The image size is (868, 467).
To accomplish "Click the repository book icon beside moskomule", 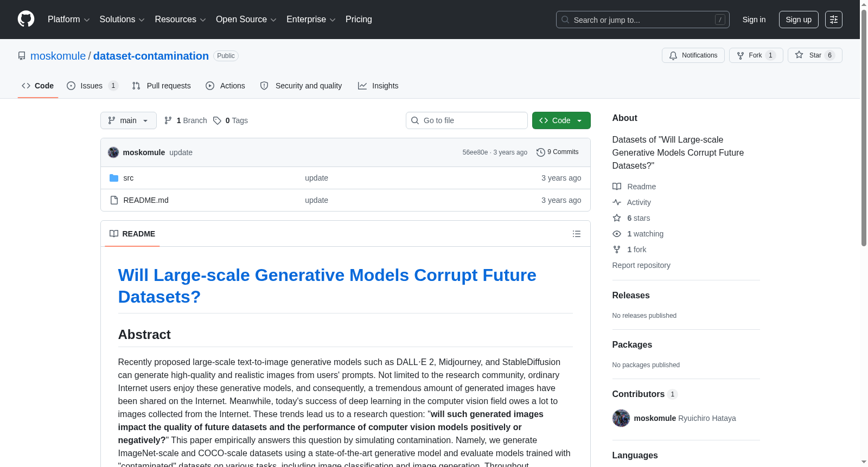I will point(22,56).
